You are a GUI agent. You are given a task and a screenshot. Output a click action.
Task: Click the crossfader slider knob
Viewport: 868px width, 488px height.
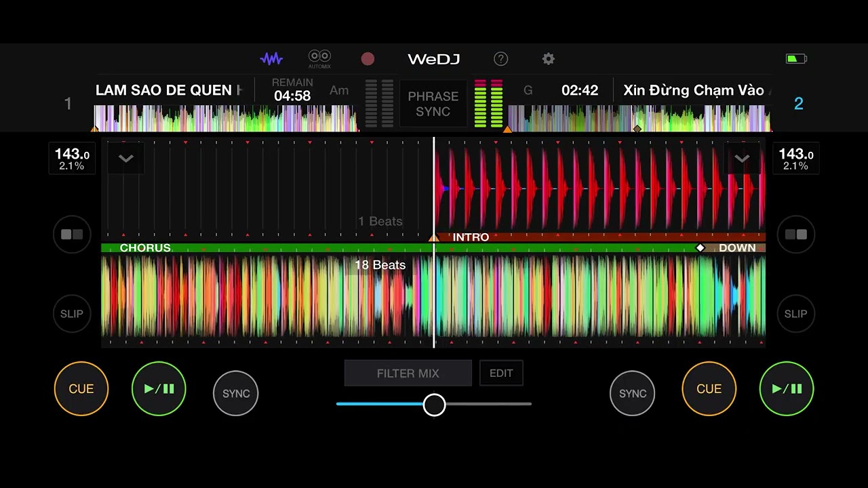(x=435, y=405)
